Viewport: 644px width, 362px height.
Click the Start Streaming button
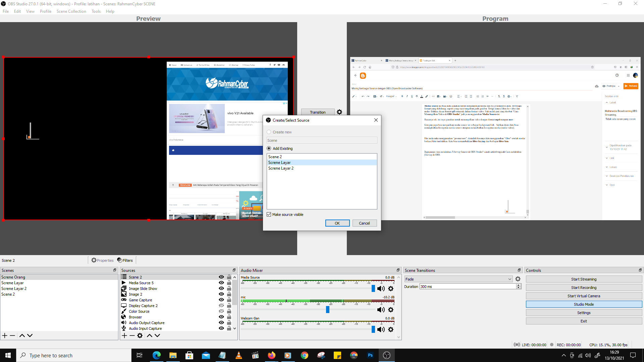[x=583, y=279]
